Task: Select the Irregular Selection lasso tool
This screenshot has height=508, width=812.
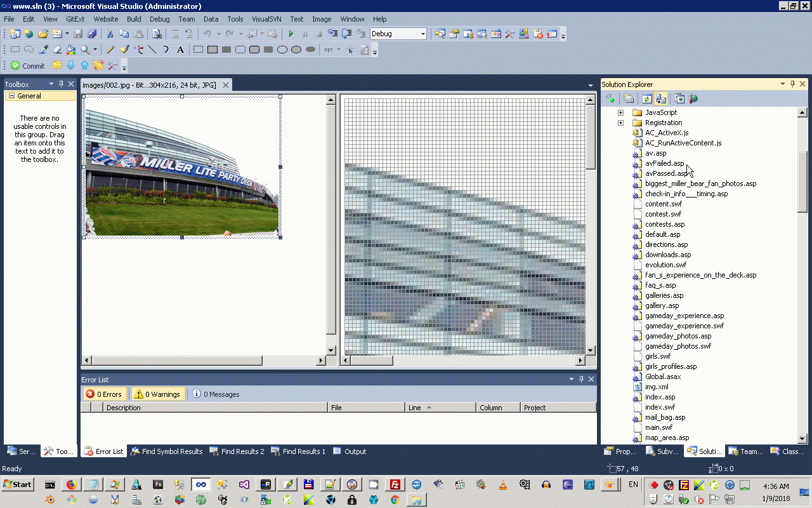Action: point(29,50)
